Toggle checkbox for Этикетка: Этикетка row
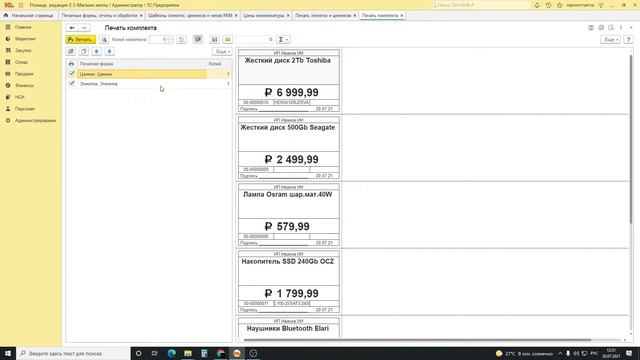This screenshot has width=640, height=360. click(x=72, y=83)
